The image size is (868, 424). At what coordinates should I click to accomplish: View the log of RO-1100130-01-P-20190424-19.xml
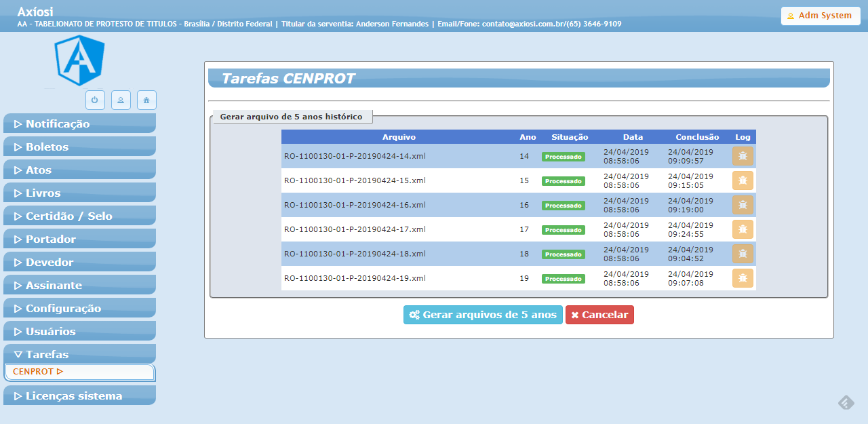coord(743,278)
